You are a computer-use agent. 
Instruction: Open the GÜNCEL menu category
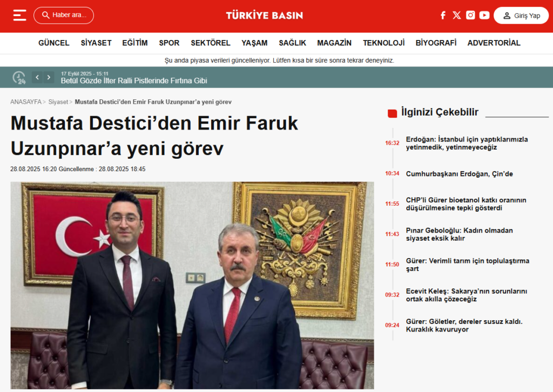coord(54,43)
